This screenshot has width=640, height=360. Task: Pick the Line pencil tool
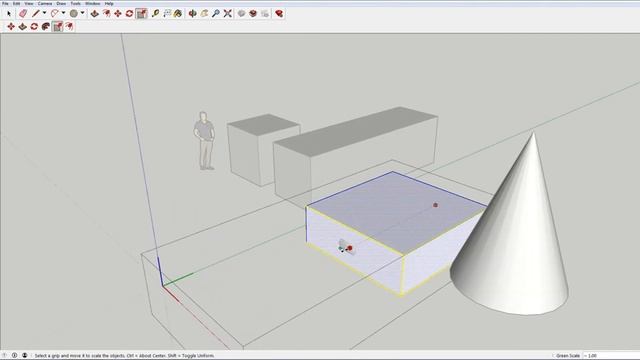click(x=36, y=13)
